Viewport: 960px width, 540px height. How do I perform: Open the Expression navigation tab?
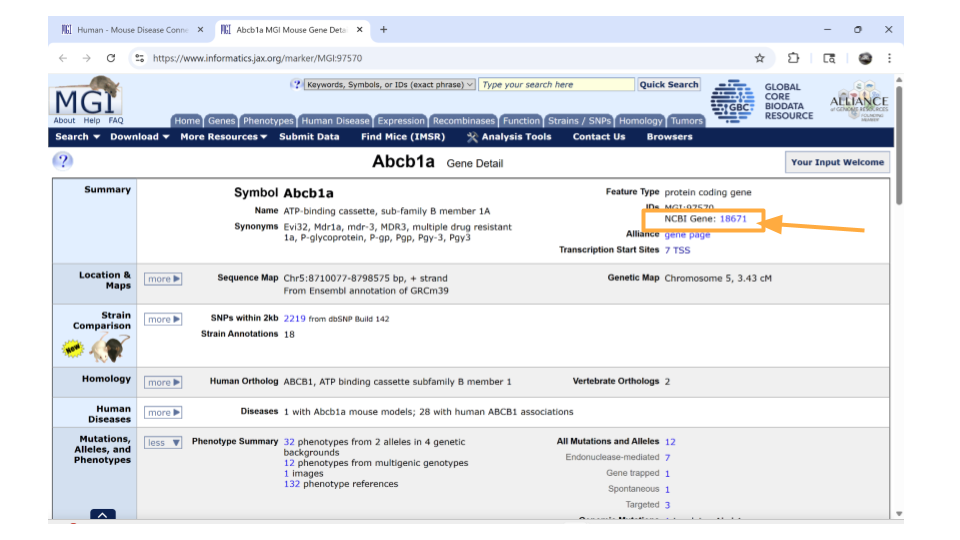click(x=401, y=121)
